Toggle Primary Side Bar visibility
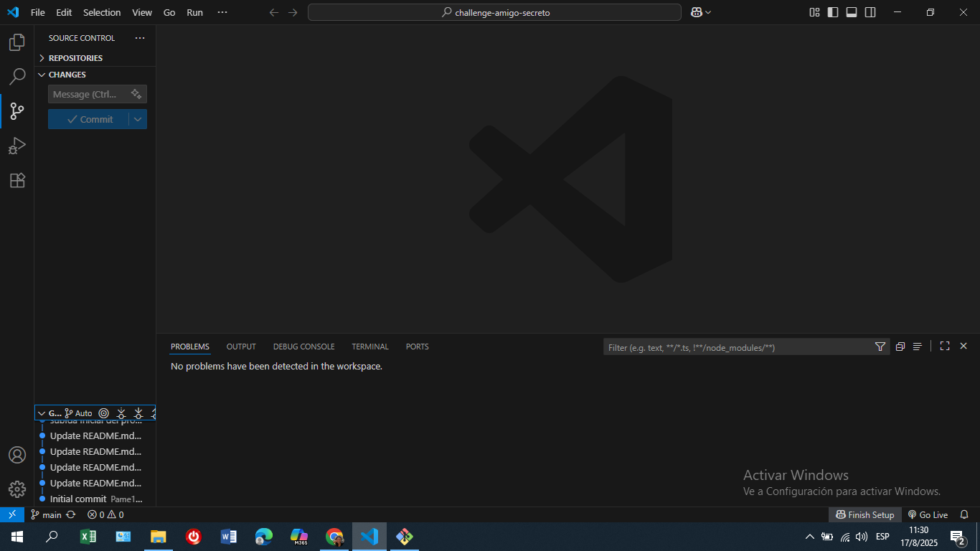Viewport: 980px width, 551px height. pos(833,12)
